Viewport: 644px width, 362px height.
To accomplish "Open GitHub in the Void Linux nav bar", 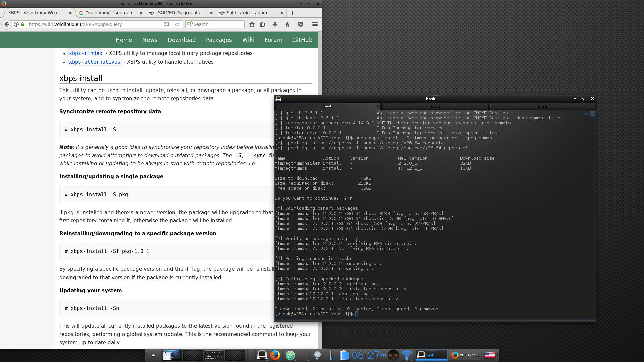I will (302, 40).
